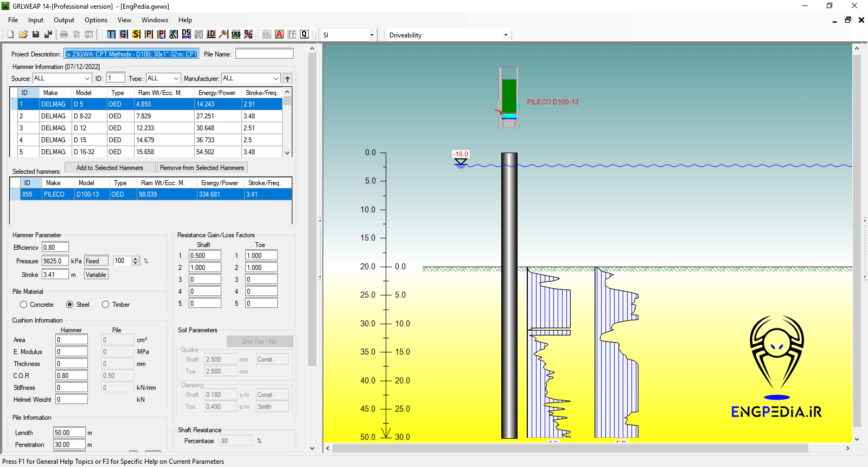Open the Output menu
868x467 pixels.
coord(64,20)
